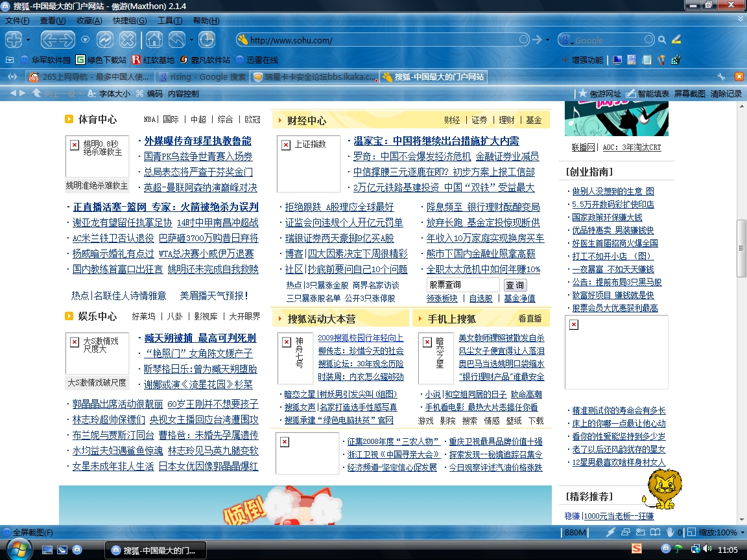Image resolution: width=747 pixels, height=560 pixels.
Task: Click the 增强功能 plugin button
Action: pos(583,60)
